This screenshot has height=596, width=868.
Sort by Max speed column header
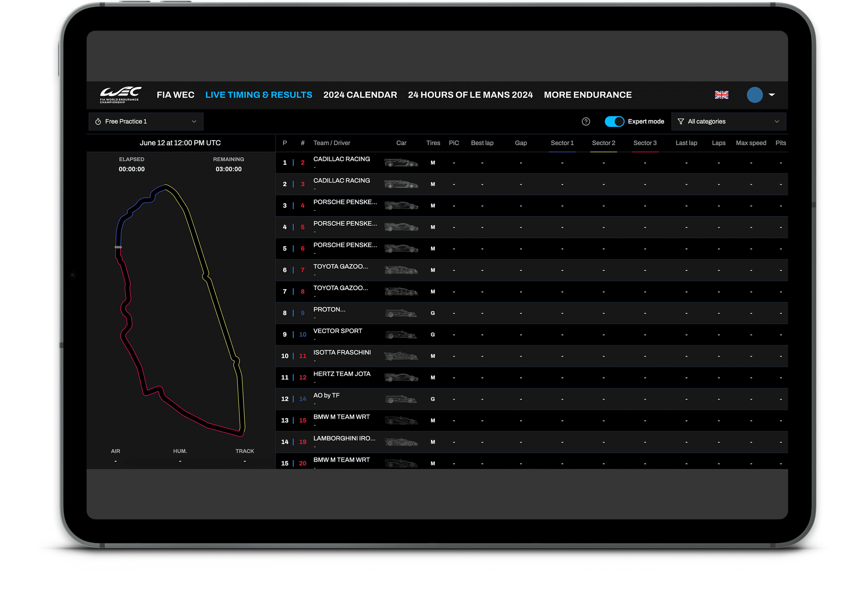751,143
